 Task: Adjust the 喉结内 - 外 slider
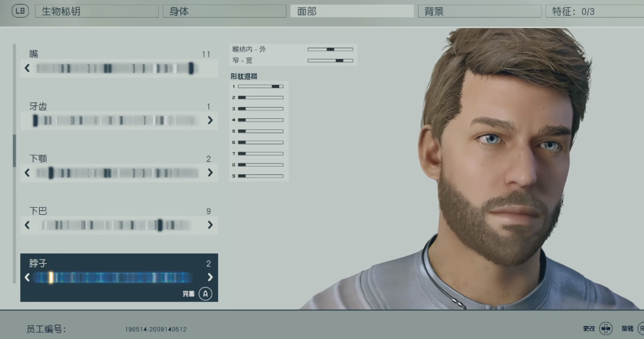[x=330, y=49]
